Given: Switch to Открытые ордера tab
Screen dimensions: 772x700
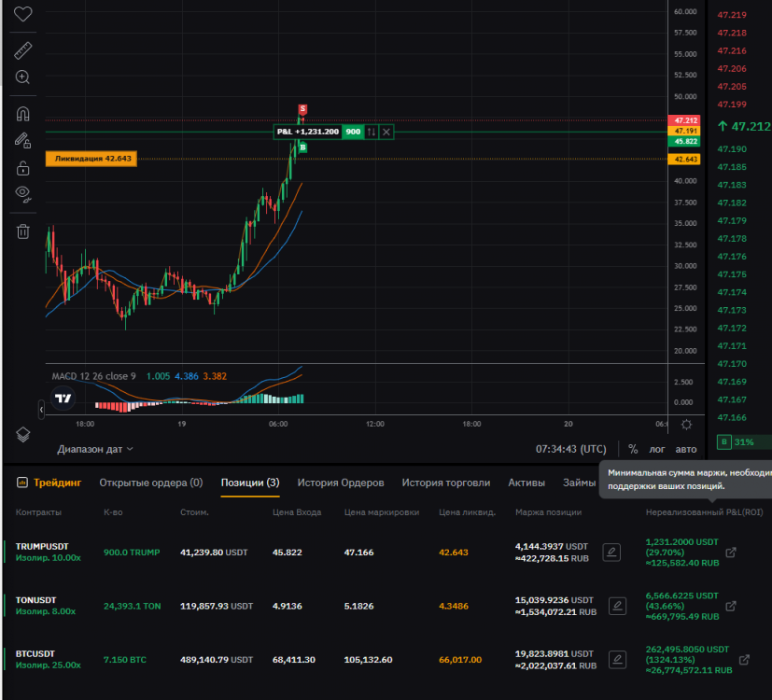Looking at the screenshot, I should pos(150,483).
